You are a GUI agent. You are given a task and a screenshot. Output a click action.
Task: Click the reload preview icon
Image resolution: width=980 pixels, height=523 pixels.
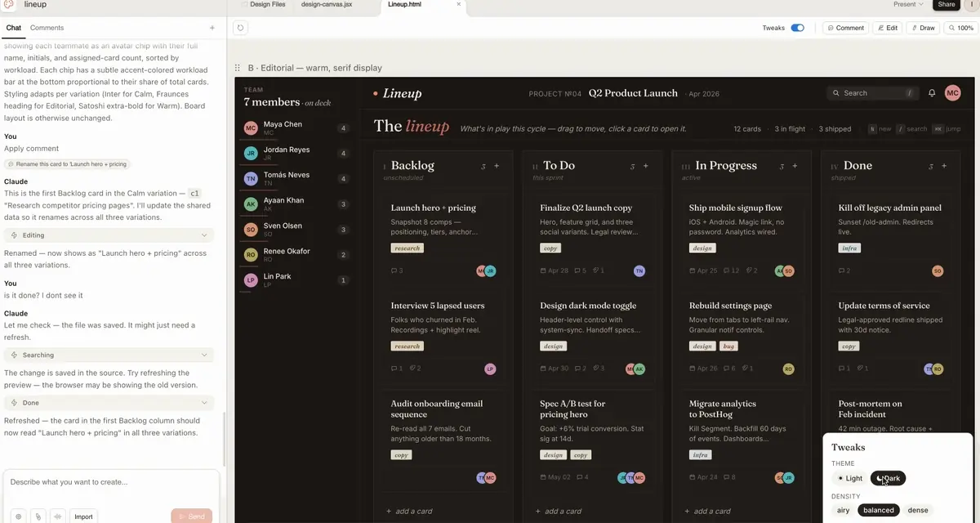(240, 28)
